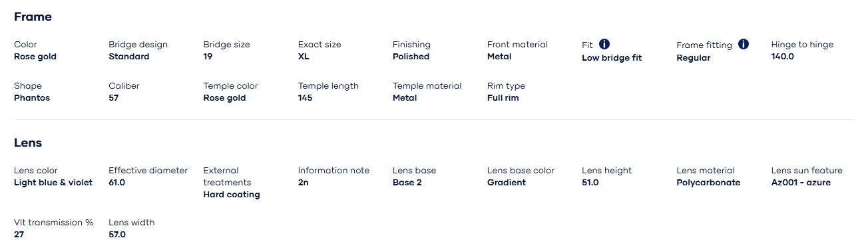Click the info icon next to Fit

point(604,44)
